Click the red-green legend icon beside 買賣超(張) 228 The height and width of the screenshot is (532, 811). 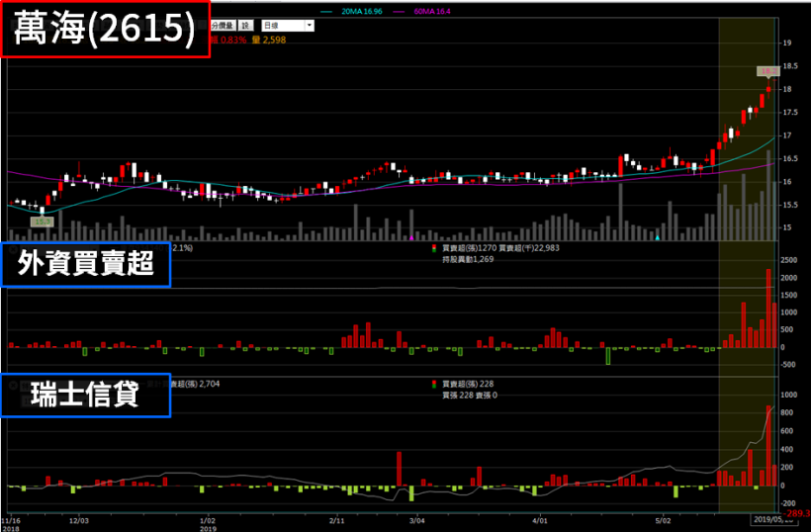click(434, 384)
